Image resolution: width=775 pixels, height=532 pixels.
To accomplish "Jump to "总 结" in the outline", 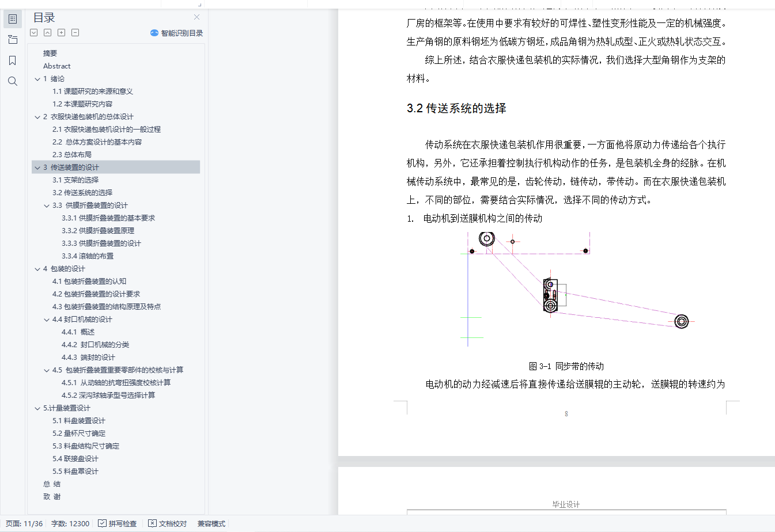I will coord(52,484).
